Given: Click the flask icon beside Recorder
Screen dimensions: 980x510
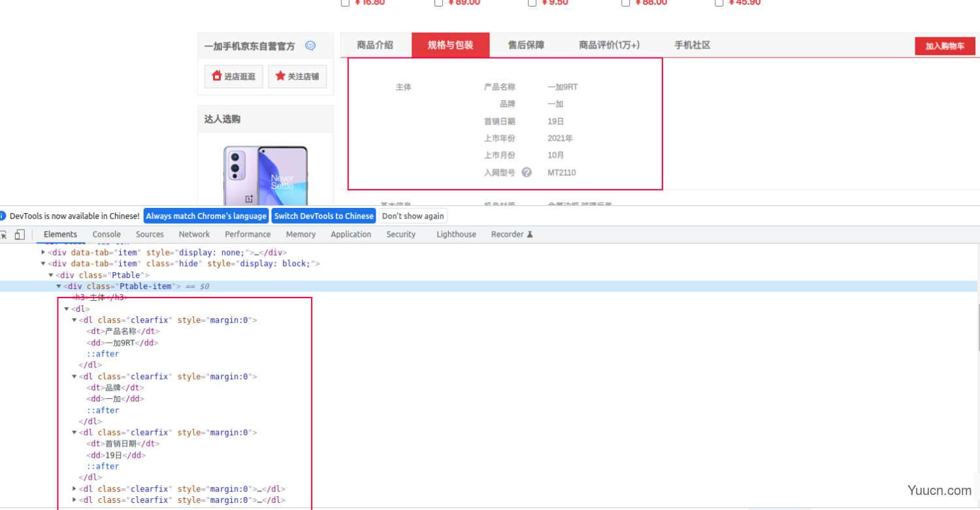Looking at the screenshot, I should click(x=530, y=234).
